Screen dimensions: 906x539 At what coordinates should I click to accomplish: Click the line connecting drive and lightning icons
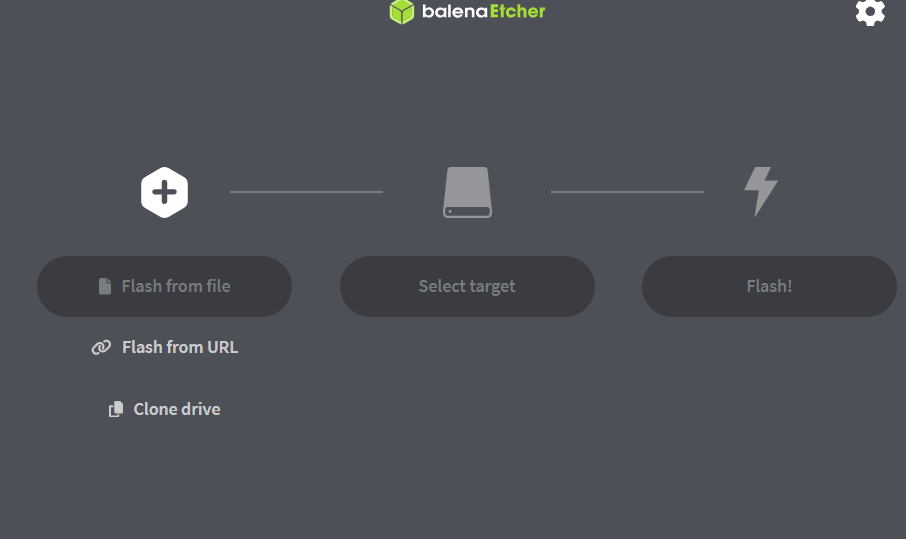pyautogui.click(x=627, y=191)
